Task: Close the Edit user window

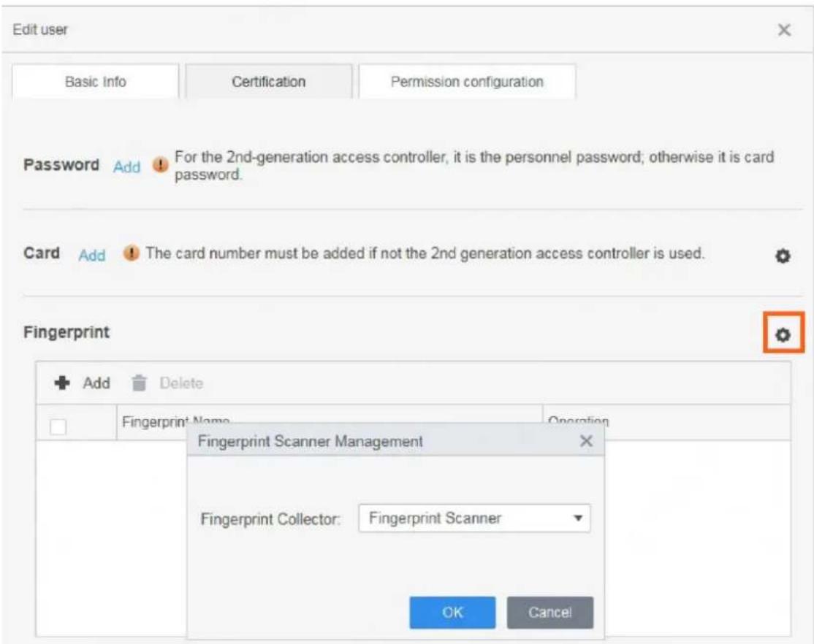Action: 784,30
